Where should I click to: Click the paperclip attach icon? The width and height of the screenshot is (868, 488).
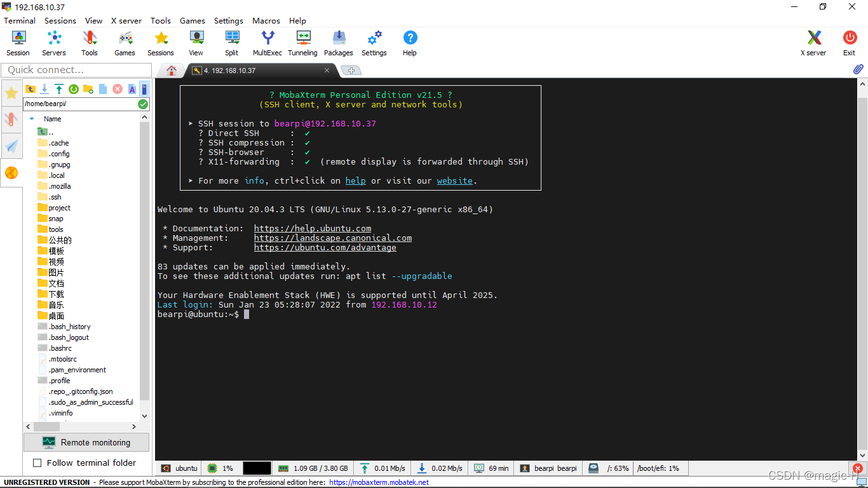tap(858, 69)
